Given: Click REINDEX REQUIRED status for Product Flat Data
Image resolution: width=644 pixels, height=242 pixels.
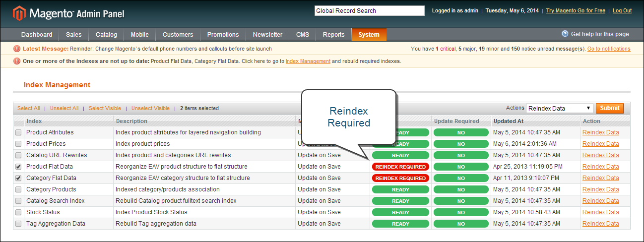Looking at the screenshot, I should [x=400, y=167].
